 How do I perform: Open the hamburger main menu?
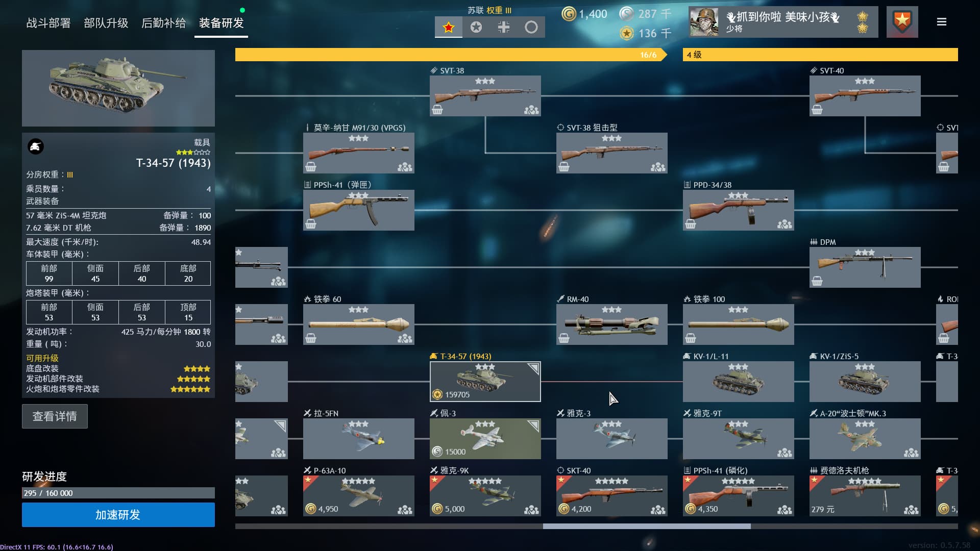(942, 22)
